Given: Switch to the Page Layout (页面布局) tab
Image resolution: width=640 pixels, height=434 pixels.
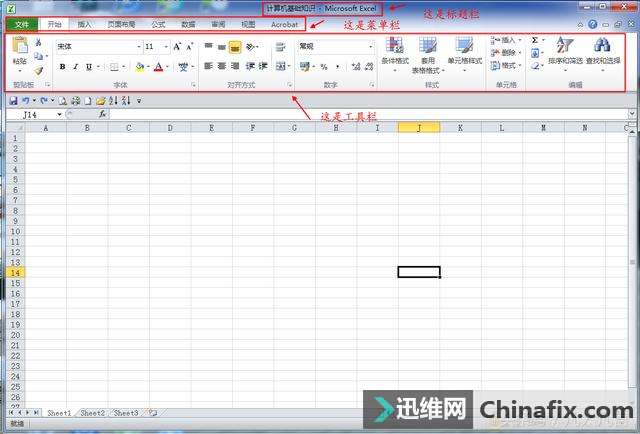Looking at the screenshot, I should 121,24.
